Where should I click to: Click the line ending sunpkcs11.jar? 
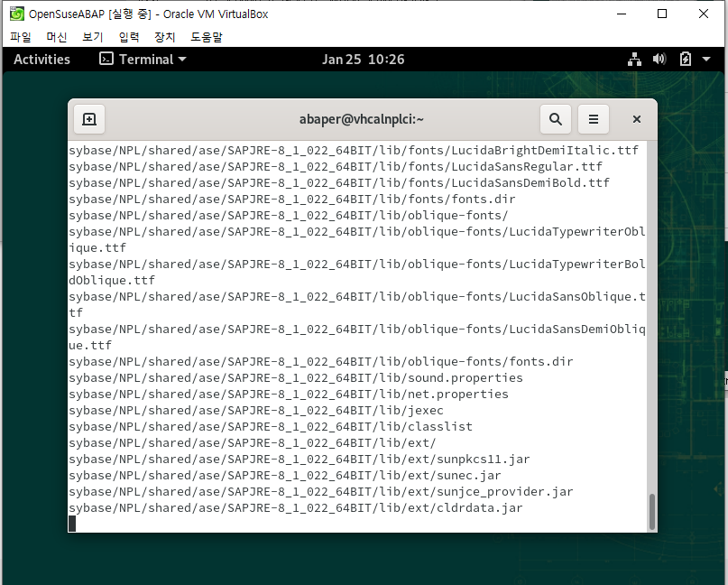299,460
